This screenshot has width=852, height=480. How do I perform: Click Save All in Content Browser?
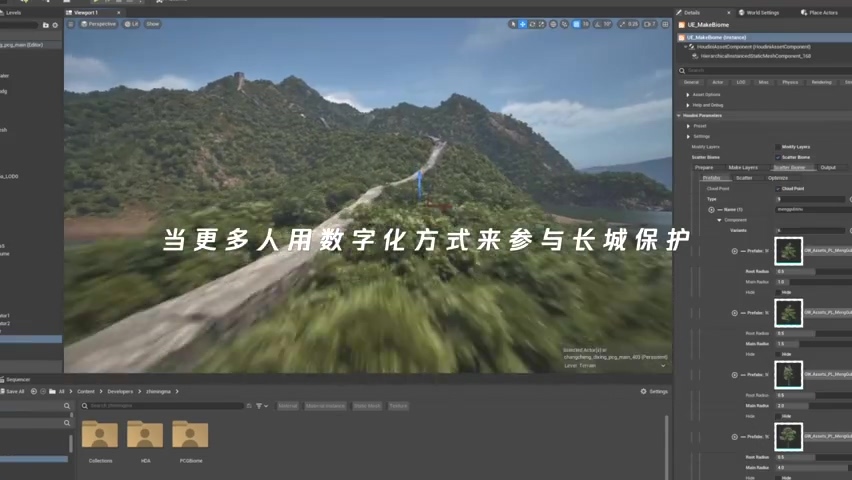[13, 391]
